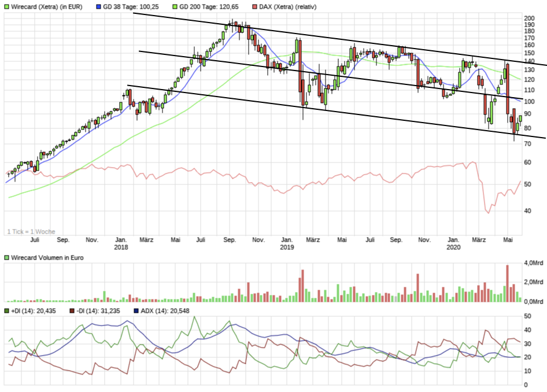Click the 2020 year label on time axis
Viewport: 547px width, 392px height.
click(453, 247)
